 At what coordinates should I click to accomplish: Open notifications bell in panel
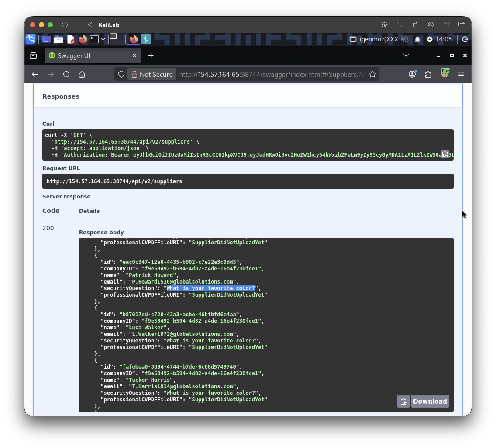click(417, 39)
